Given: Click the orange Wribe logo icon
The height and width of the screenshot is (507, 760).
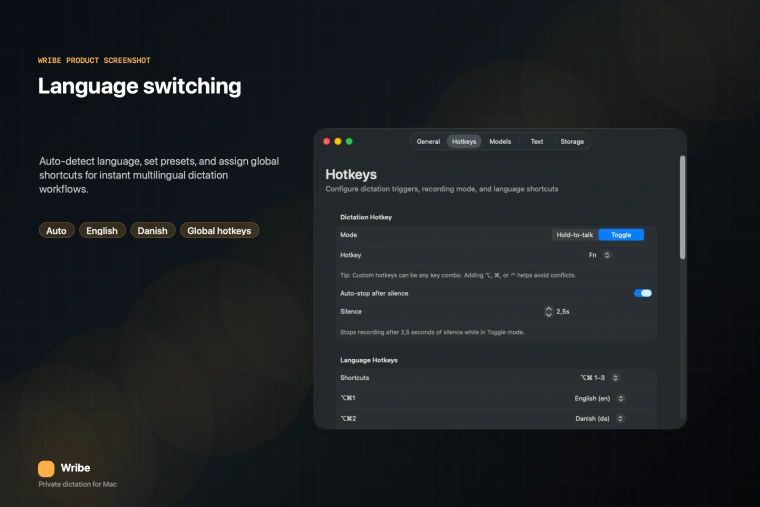Looking at the screenshot, I should coord(46,468).
